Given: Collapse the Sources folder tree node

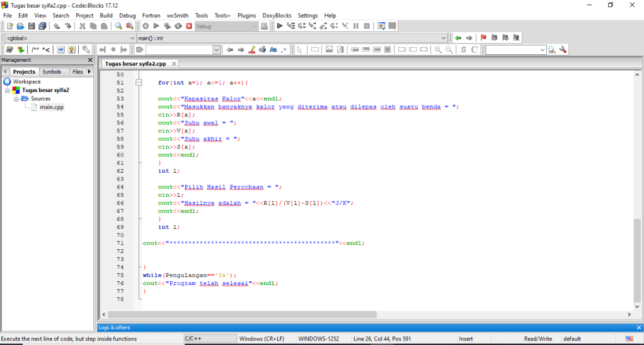Looking at the screenshot, I should [x=16, y=98].
